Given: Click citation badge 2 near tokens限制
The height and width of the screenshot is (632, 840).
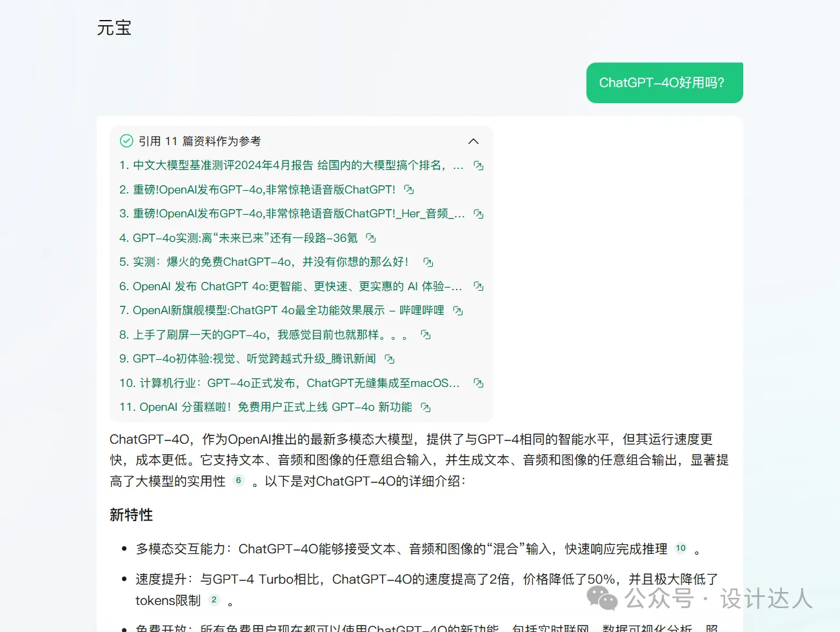Looking at the screenshot, I should point(214,599).
